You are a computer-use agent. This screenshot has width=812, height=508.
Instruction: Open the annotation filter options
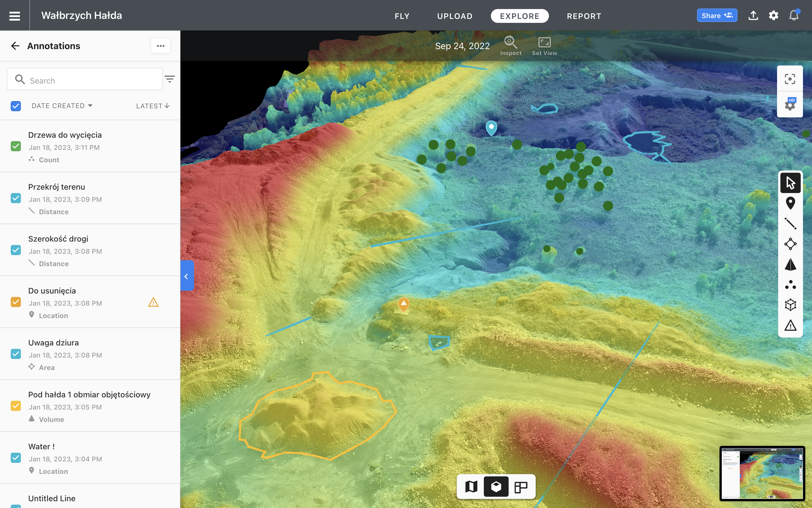[x=170, y=79]
